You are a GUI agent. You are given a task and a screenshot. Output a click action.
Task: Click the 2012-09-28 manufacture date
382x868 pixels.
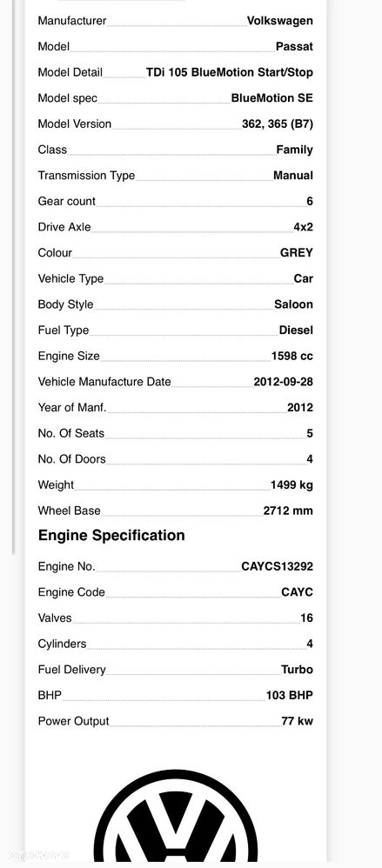[283, 382]
